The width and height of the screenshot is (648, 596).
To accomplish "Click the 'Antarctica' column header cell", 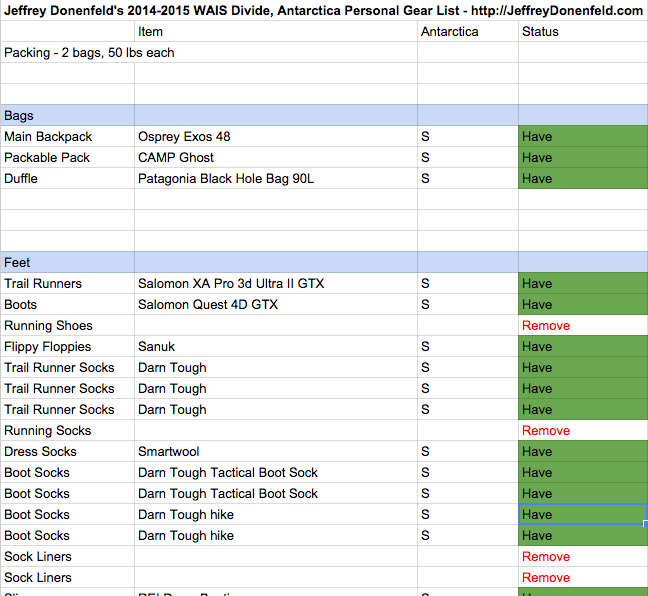I will 468,31.
